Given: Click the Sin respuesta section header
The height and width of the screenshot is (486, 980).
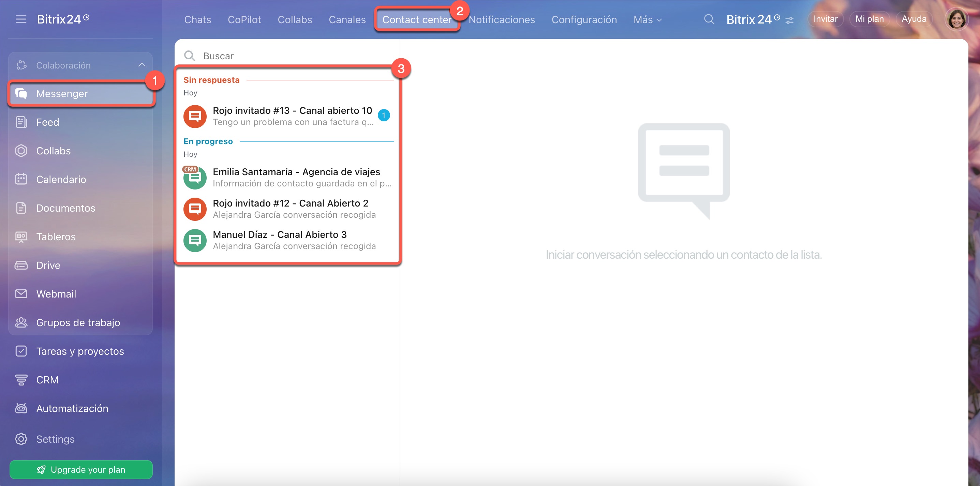Looking at the screenshot, I should 211,80.
